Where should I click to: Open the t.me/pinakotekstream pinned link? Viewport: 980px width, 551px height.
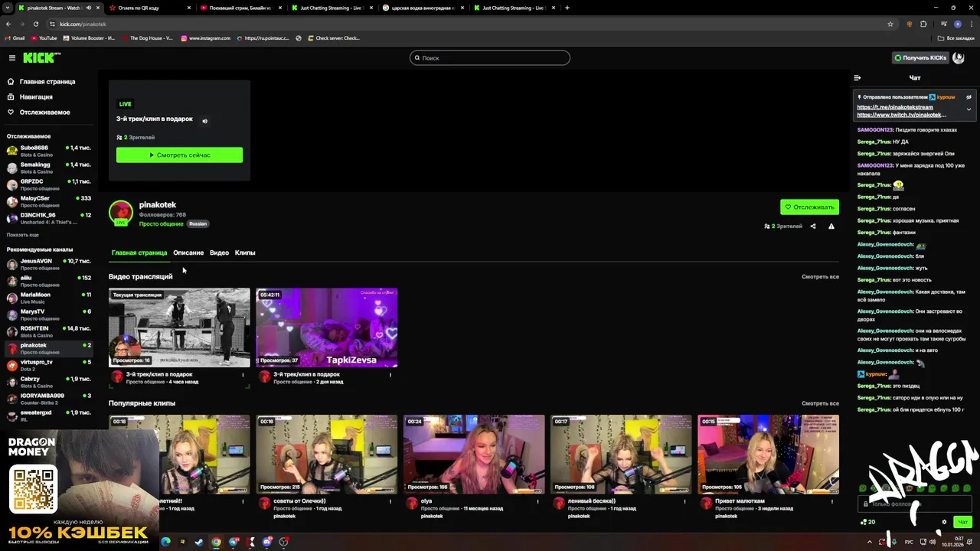pyautogui.click(x=894, y=107)
